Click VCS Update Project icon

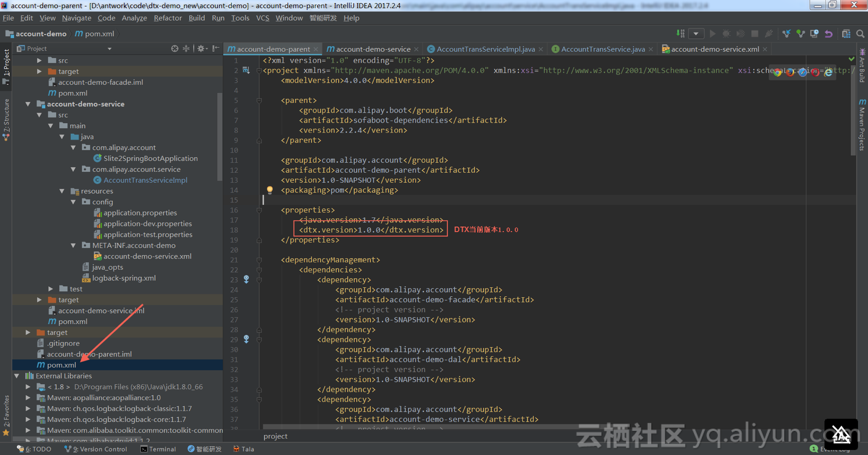786,34
